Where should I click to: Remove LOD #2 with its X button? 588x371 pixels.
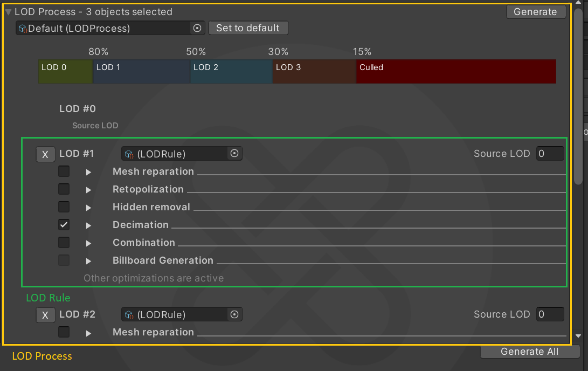tap(45, 315)
